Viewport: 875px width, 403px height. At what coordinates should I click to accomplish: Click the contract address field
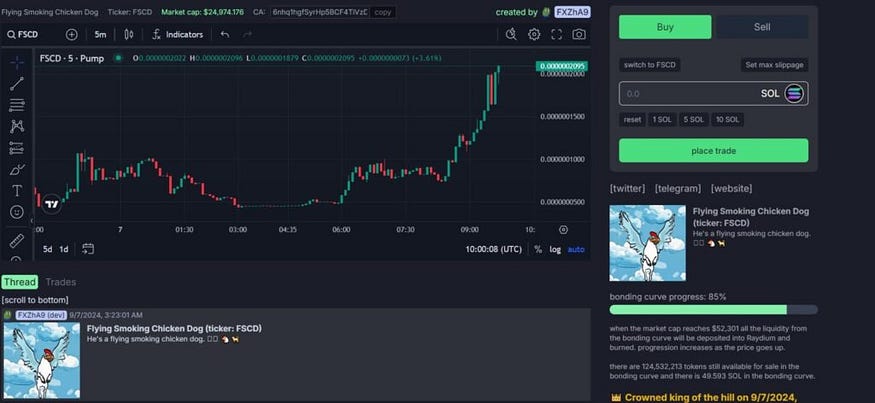[320, 12]
